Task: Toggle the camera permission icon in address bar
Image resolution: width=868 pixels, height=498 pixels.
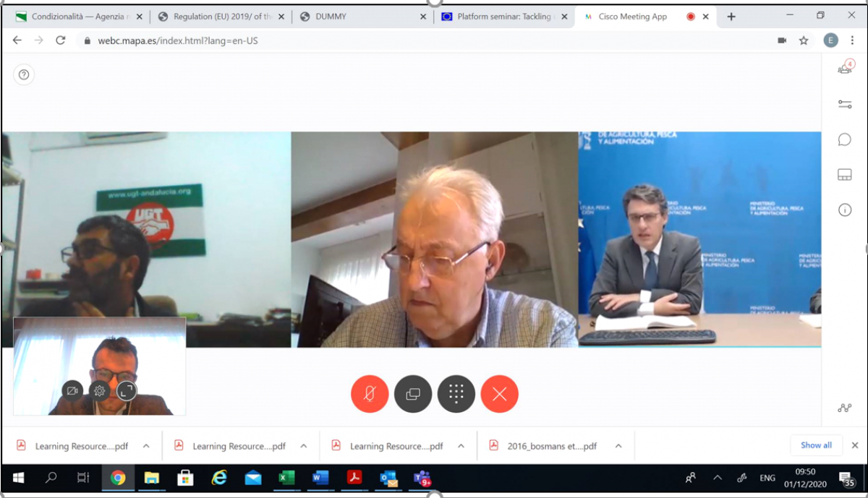Action: tap(781, 40)
